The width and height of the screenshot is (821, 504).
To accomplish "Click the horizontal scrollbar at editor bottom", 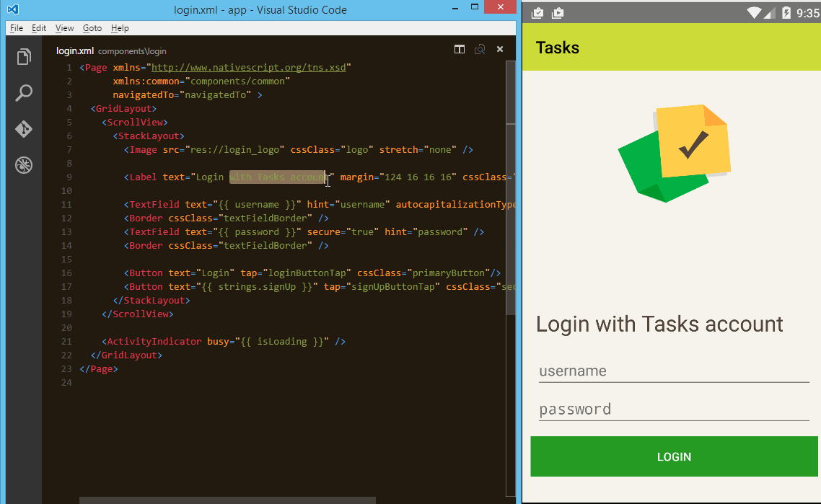I will [x=227, y=500].
